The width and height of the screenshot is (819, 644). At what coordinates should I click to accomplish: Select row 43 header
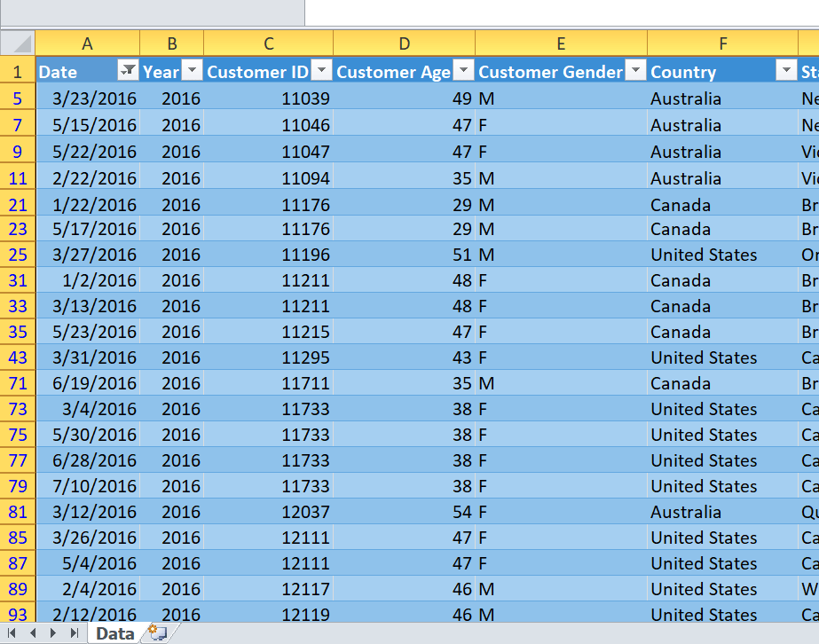(18, 357)
